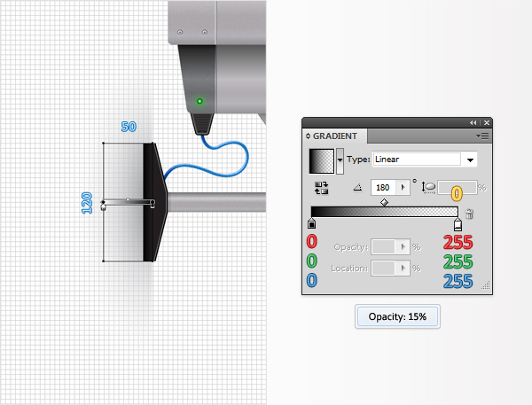Click the green LED on the device
This screenshot has width=532, height=405.
click(199, 101)
